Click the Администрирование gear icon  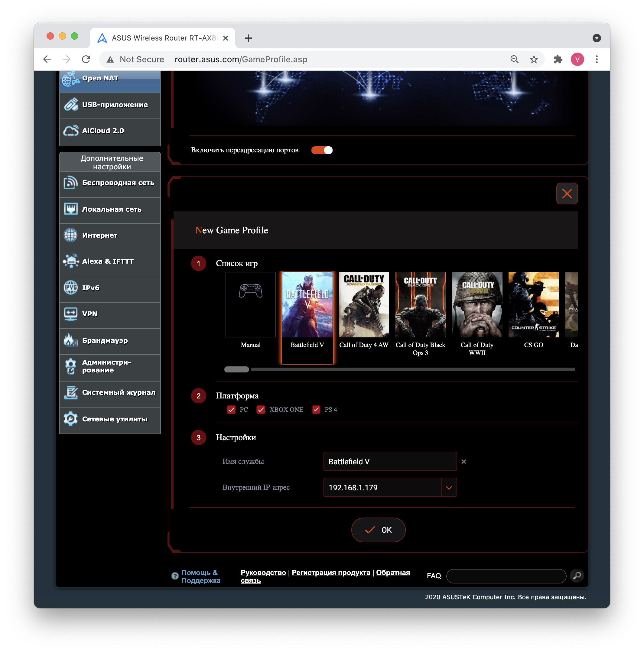[71, 366]
